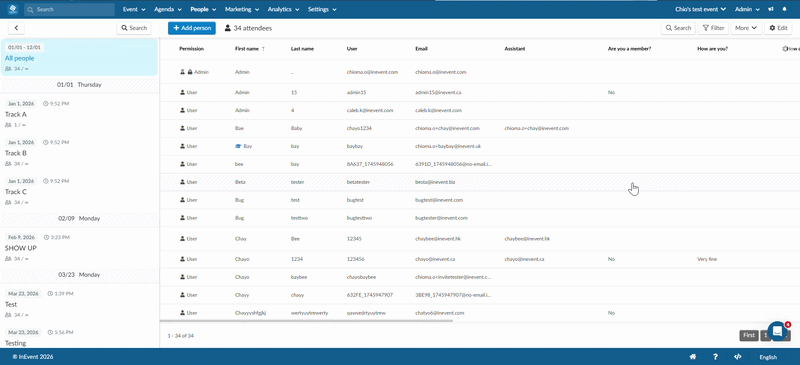Click the person icon in the Bae row
This screenshot has height=365, width=800.
(182, 128)
